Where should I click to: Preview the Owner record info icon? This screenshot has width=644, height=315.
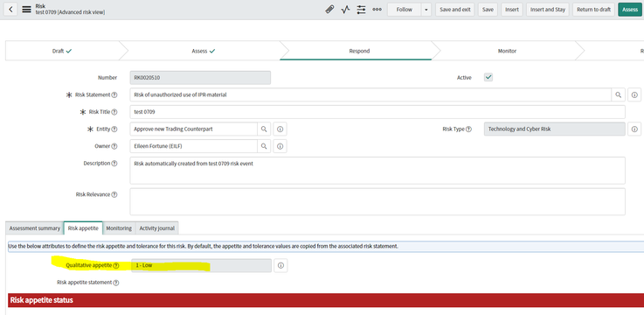pyautogui.click(x=280, y=146)
